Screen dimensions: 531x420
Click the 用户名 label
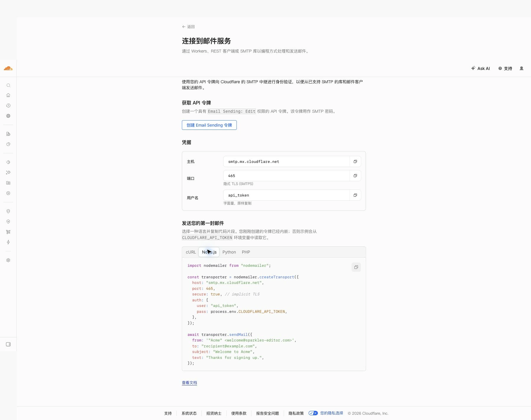192,198
